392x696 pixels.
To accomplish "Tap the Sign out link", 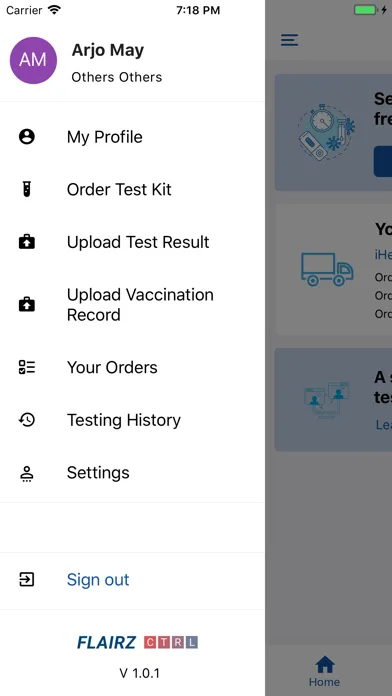I will 98,579.
